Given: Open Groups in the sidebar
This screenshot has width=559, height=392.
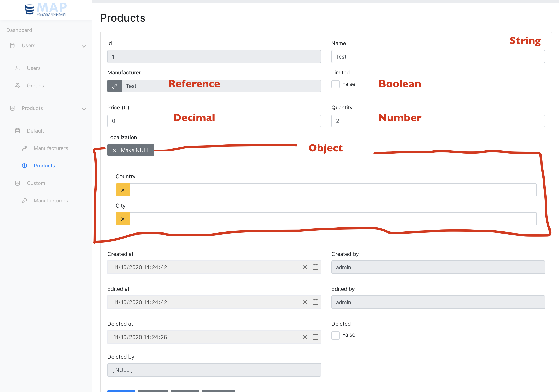Looking at the screenshot, I should pyautogui.click(x=35, y=86).
